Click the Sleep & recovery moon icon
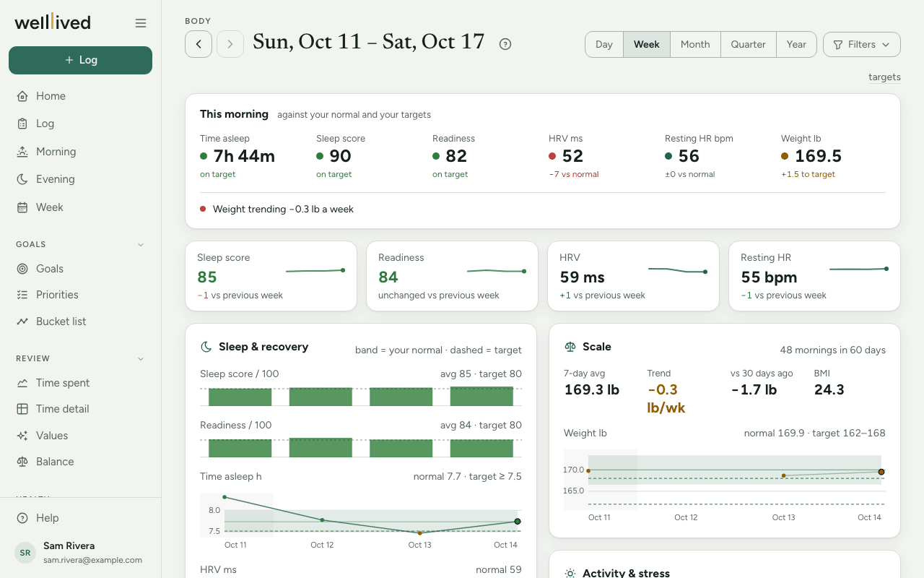The image size is (924, 578). click(206, 347)
